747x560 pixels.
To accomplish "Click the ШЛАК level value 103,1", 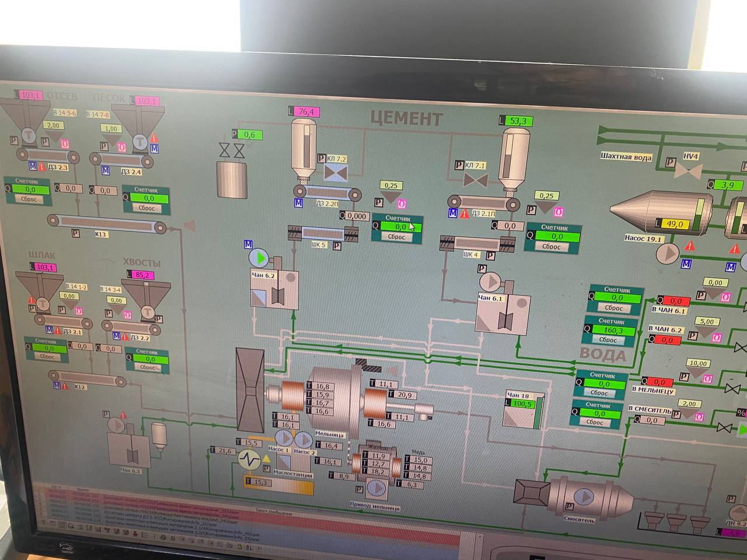I will (x=45, y=268).
